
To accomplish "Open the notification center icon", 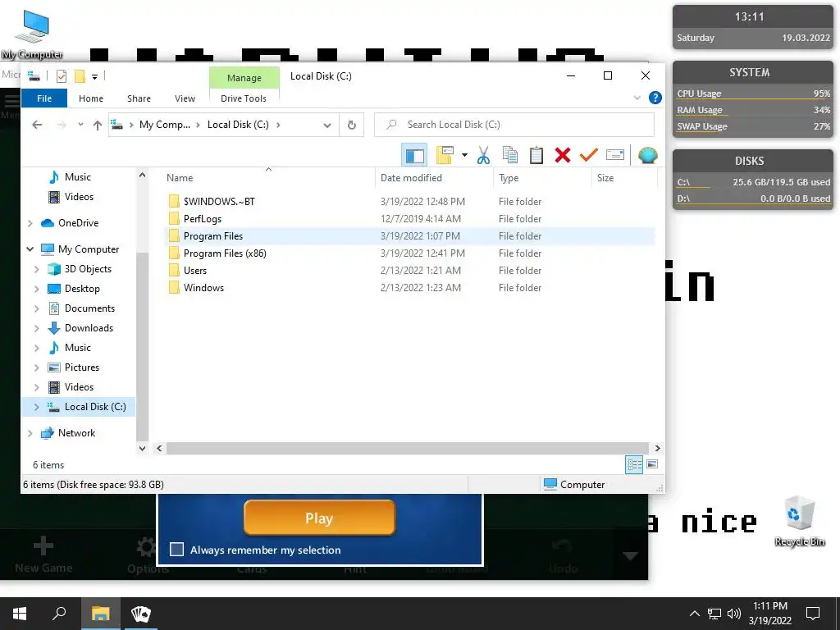I will coord(813,614).
